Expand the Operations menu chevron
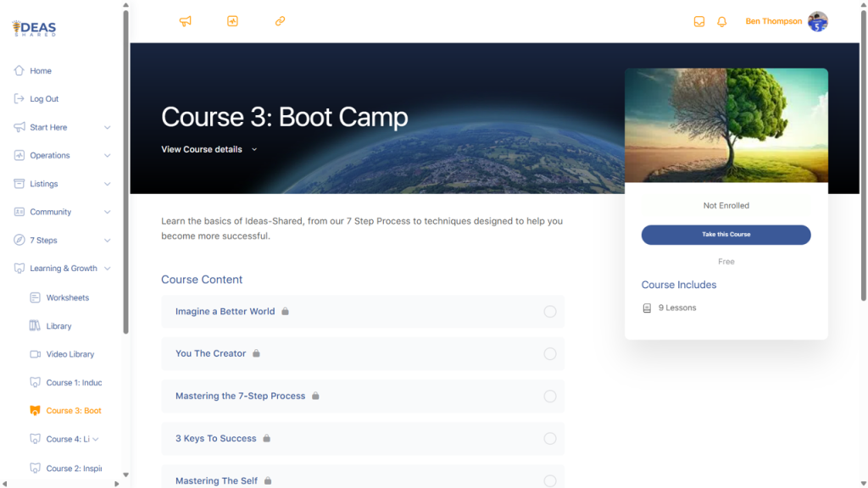This screenshot has height=488, width=868. (x=108, y=156)
